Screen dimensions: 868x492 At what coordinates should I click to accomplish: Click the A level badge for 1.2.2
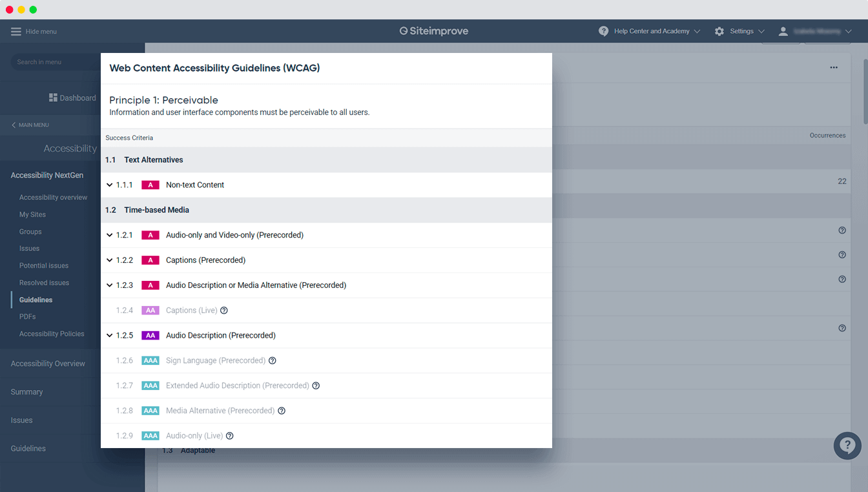coord(150,261)
